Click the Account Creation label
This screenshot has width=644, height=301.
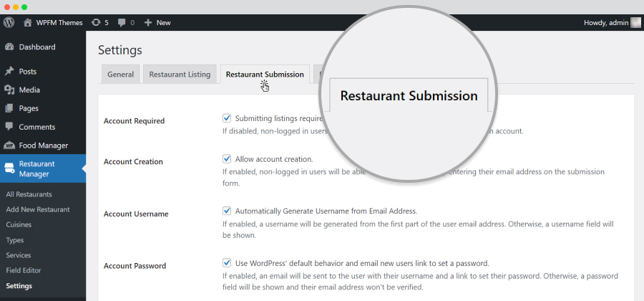pyautogui.click(x=133, y=161)
